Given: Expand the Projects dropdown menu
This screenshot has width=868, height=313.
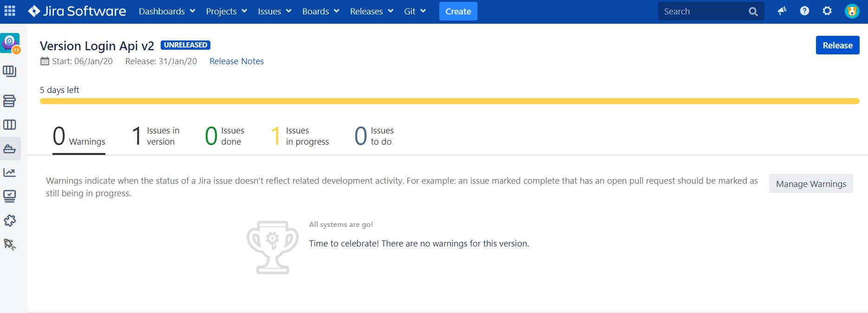Looking at the screenshot, I should [226, 11].
